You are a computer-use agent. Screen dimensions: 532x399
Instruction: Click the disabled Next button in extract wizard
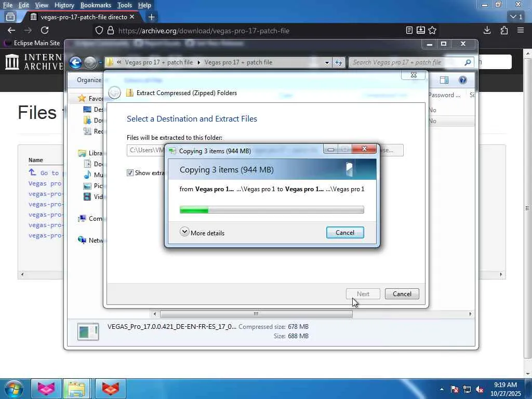point(363,294)
